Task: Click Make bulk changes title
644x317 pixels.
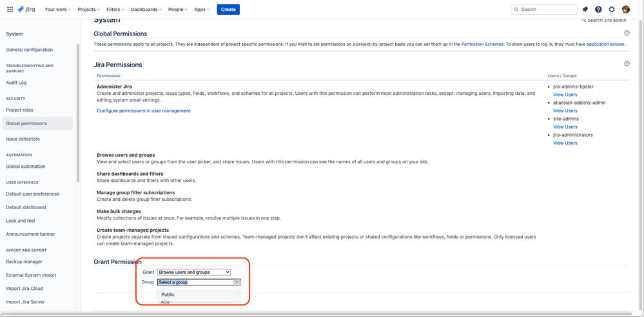Action: pyautogui.click(x=119, y=211)
